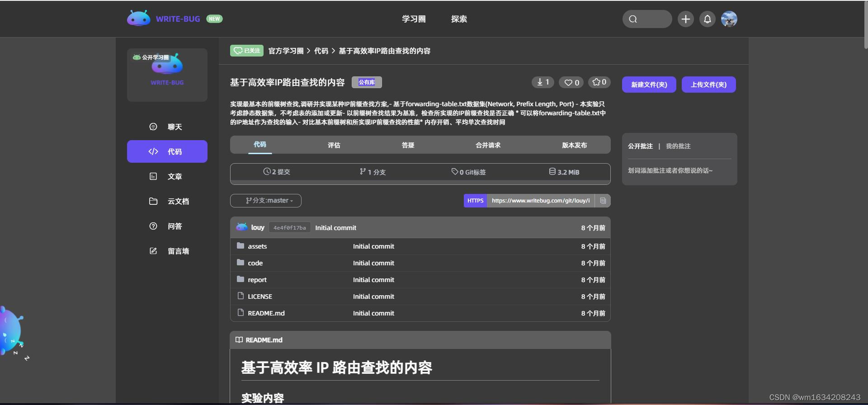The image size is (868, 405).
Task: Click the page vertical scrollbar
Action: [x=865, y=25]
